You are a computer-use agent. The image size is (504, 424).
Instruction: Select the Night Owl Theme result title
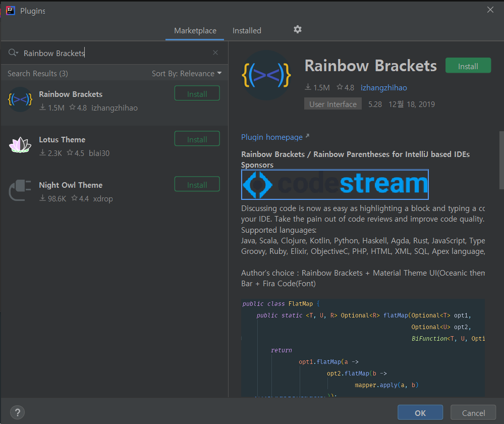71,185
